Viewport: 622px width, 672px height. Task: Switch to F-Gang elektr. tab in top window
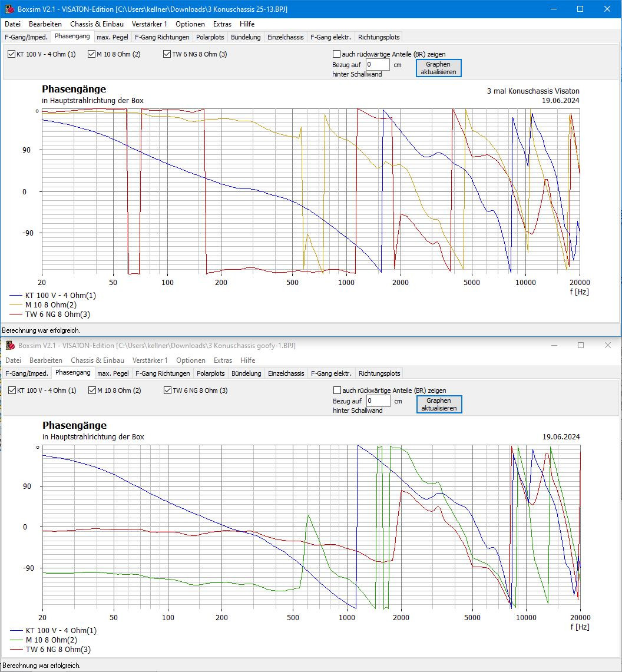330,37
